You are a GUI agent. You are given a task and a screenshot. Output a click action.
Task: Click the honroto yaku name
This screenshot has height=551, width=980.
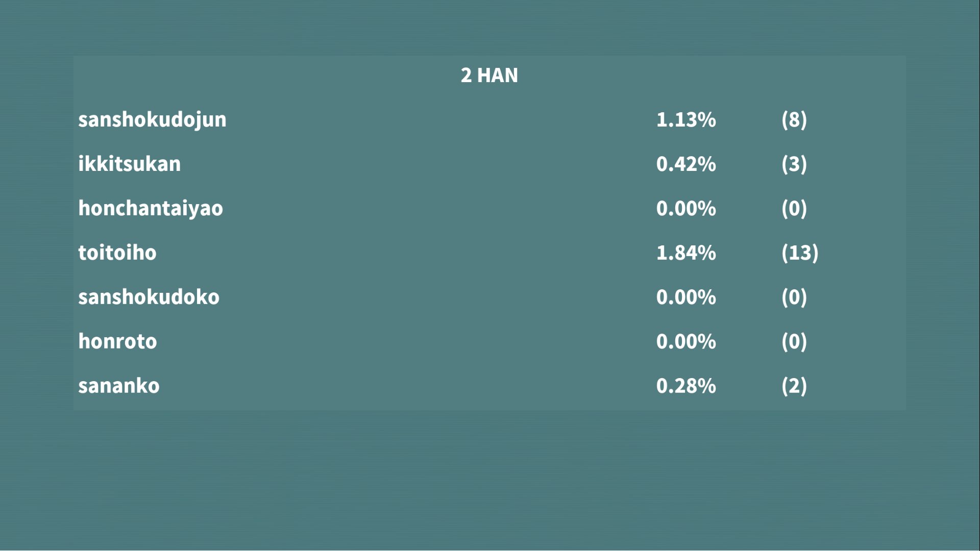[x=117, y=342]
